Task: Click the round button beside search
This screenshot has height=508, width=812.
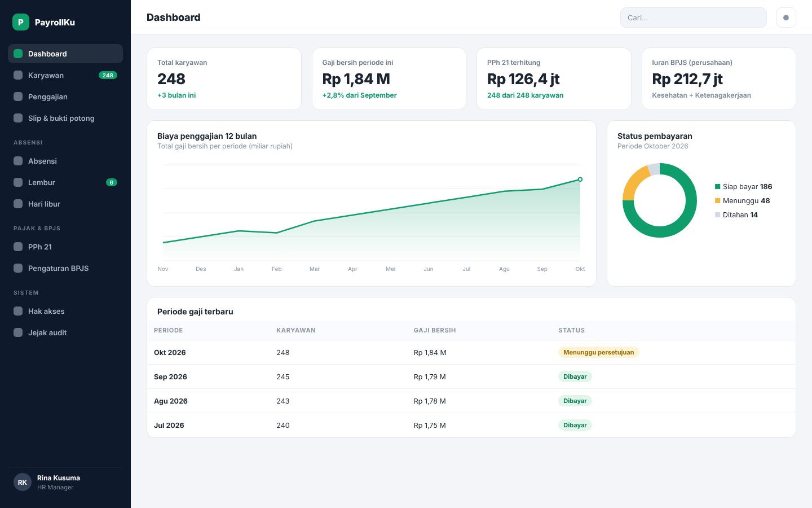Action: coord(786,17)
